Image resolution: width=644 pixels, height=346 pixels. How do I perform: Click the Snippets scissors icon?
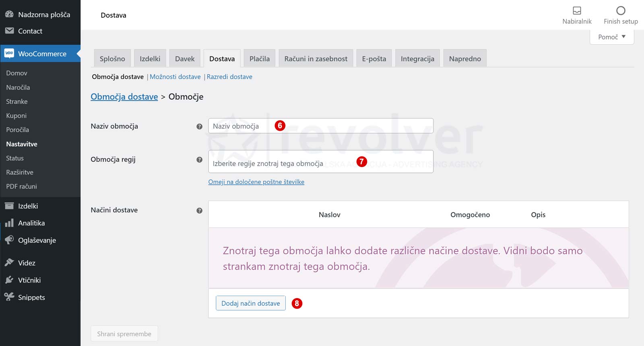[9, 297]
